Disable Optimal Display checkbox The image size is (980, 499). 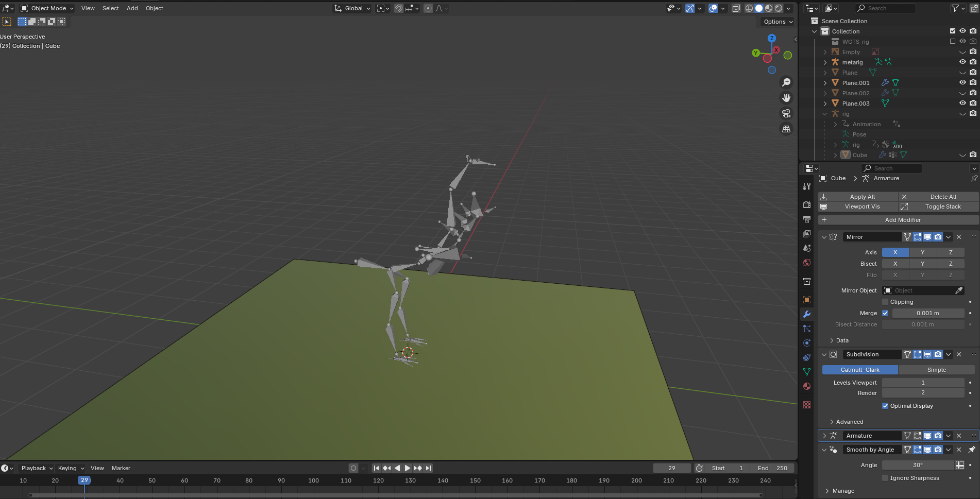click(x=885, y=406)
